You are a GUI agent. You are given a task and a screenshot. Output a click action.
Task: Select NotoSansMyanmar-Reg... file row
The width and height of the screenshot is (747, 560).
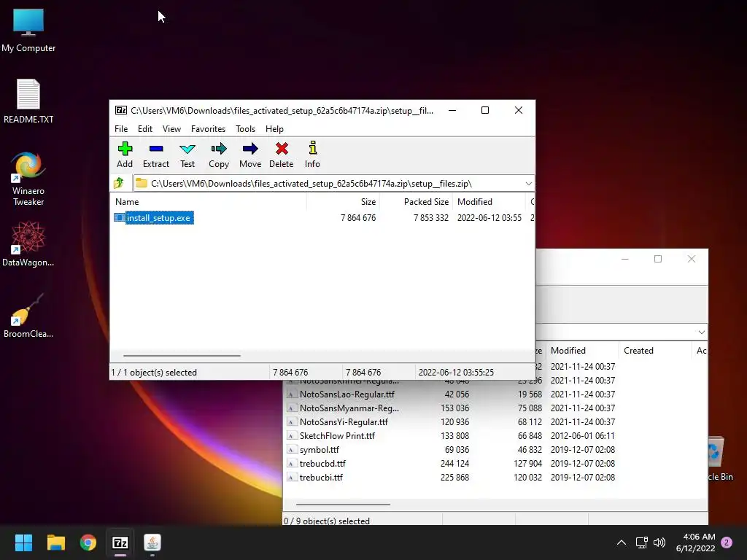[349, 408]
